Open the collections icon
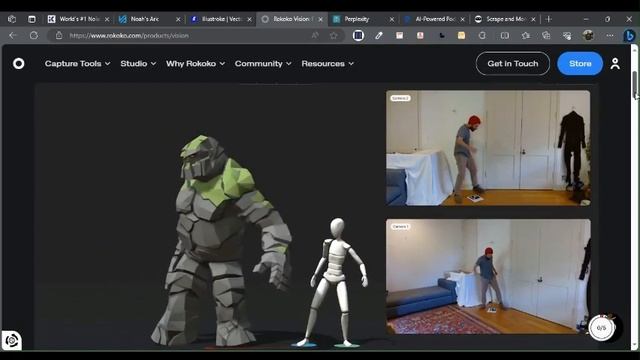This screenshot has width=640, height=360. point(546,36)
